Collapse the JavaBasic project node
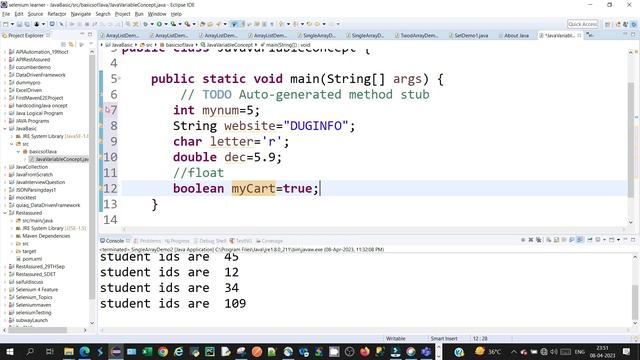 pos(5,129)
